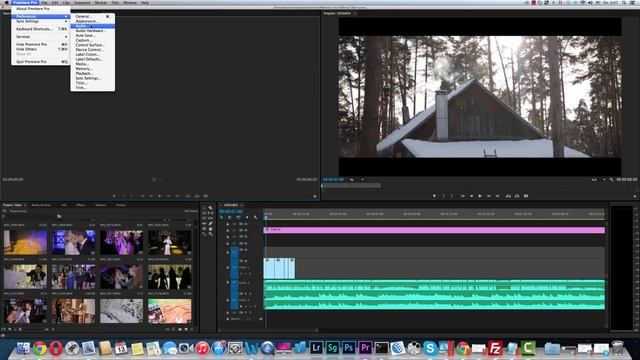Hide the pink title clip's track output

coord(246,230)
